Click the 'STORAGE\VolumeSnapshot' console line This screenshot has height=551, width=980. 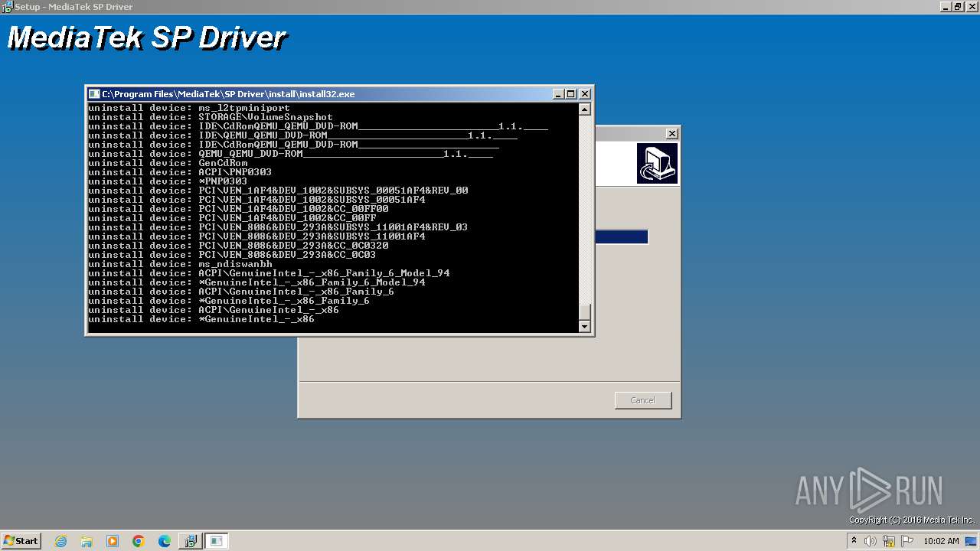[211, 117]
